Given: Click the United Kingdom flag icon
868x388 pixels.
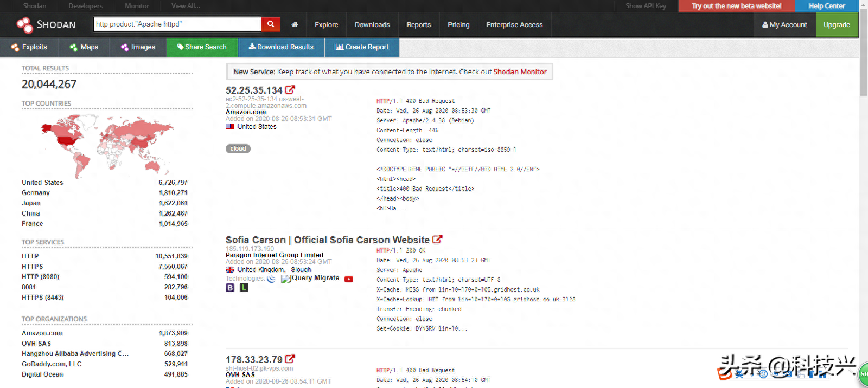Looking at the screenshot, I should (x=230, y=270).
